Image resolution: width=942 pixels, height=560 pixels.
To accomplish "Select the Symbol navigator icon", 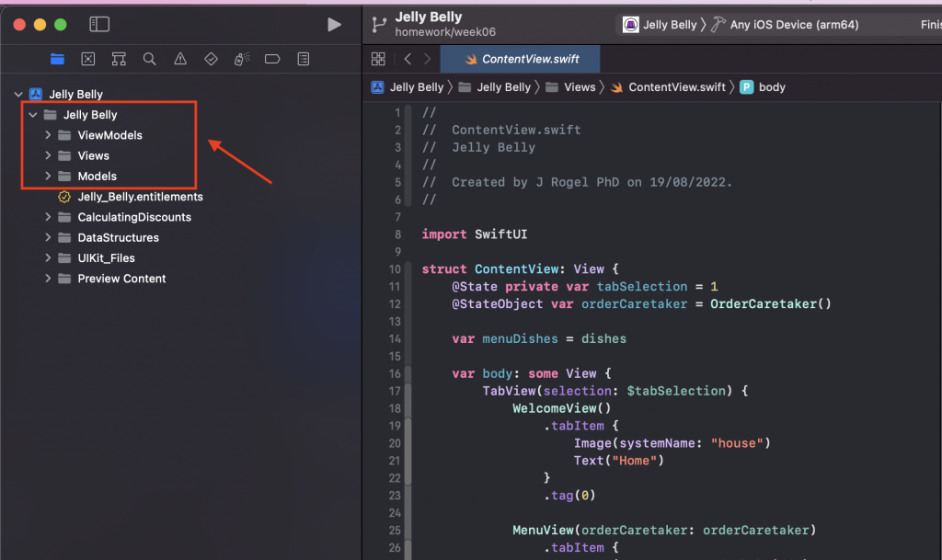I will click(119, 59).
